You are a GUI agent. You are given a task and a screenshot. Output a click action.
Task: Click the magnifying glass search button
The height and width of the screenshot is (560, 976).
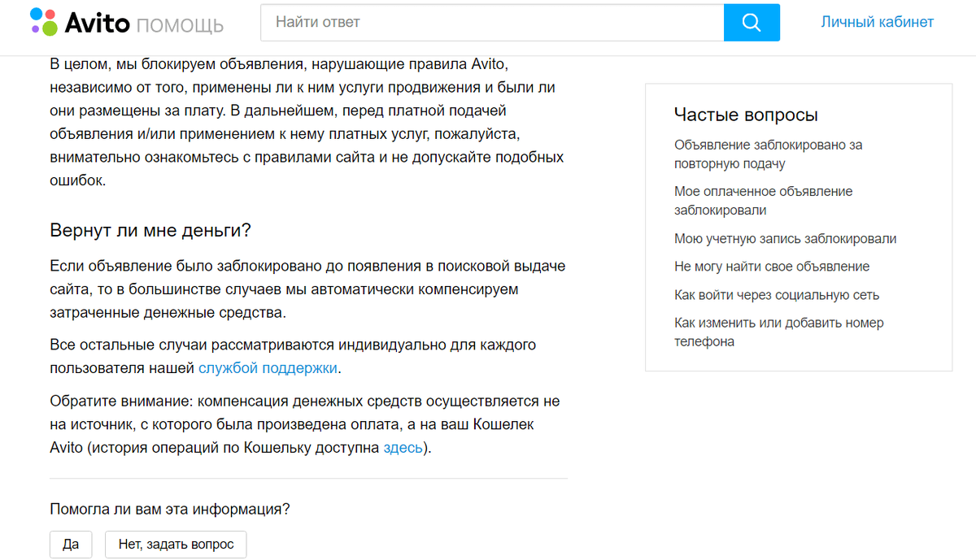point(752,22)
